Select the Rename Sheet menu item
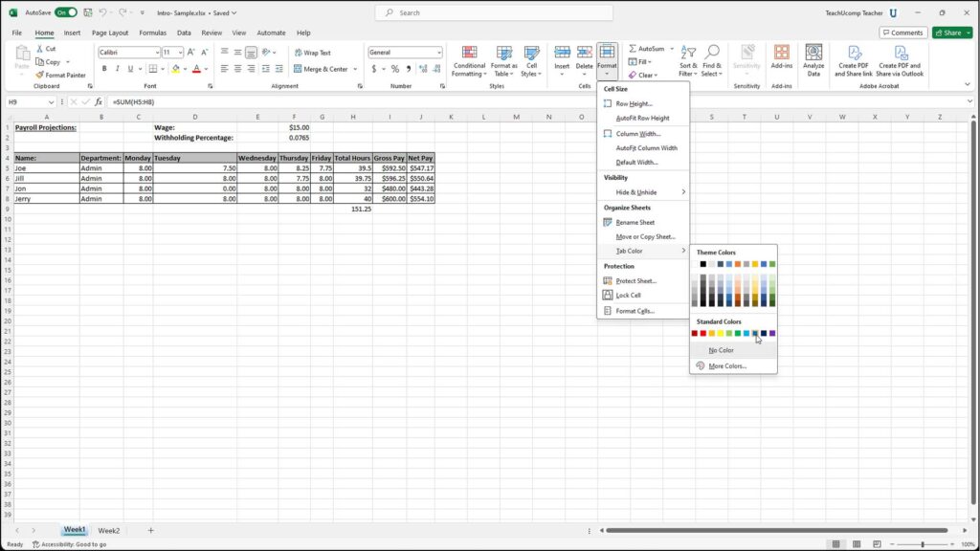This screenshot has width=980, height=551. pos(635,221)
